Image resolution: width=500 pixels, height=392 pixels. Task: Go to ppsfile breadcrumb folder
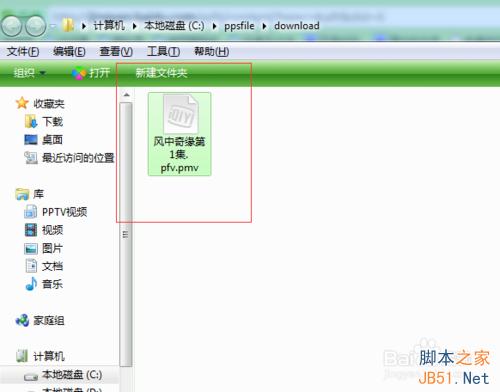[x=239, y=26]
